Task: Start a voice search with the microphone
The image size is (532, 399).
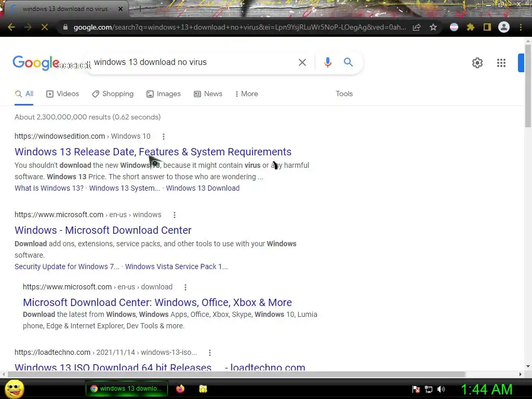Action: [x=327, y=62]
